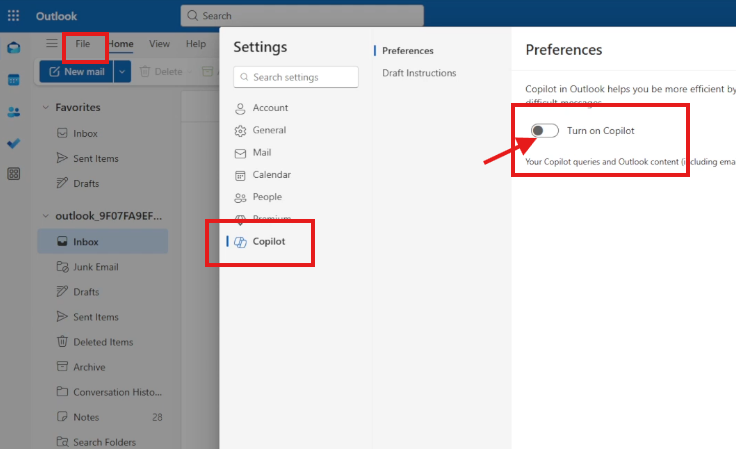
Task: Click the Turn on Copilot label
Action: 600,131
